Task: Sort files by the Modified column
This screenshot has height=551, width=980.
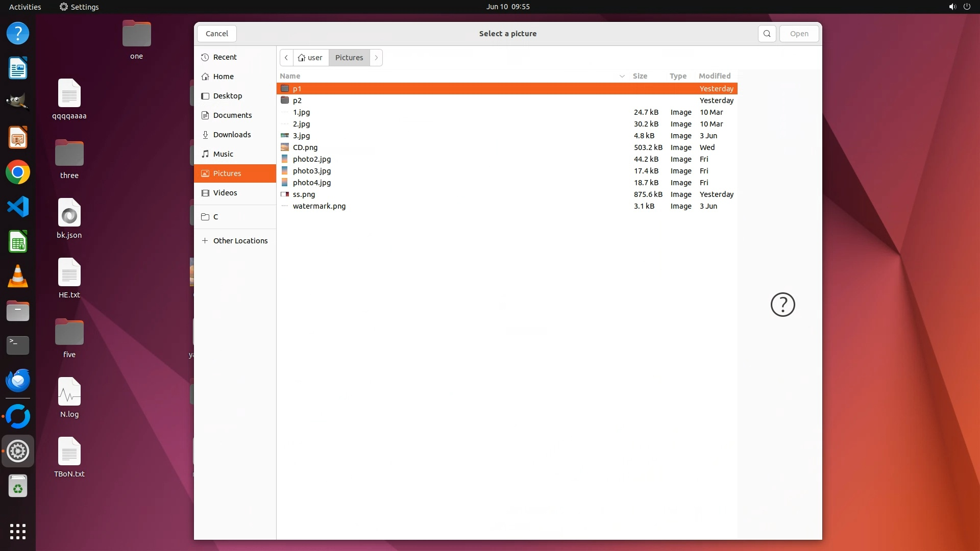Action: (x=714, y=76)
